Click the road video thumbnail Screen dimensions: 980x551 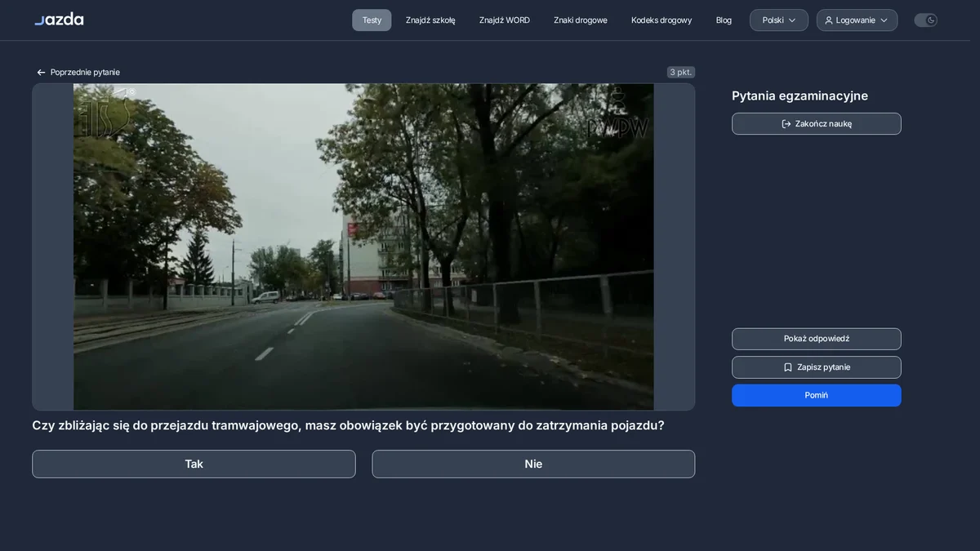click(x=363, y=247)
